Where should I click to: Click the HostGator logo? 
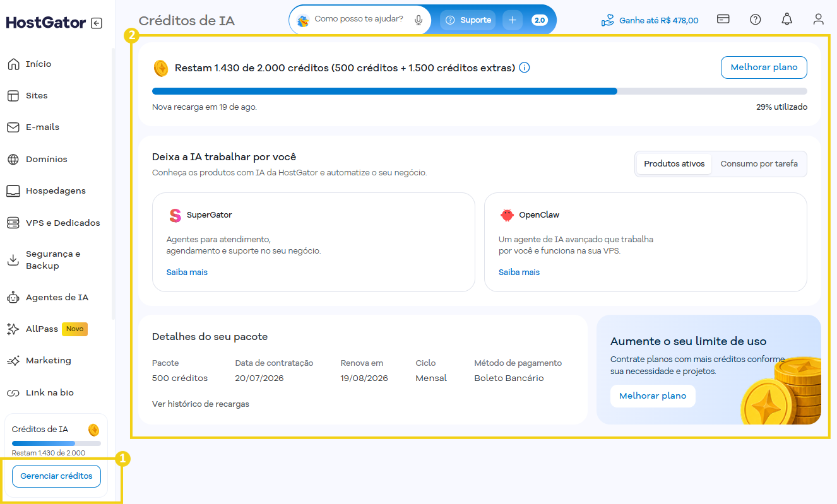click(46, 23)
